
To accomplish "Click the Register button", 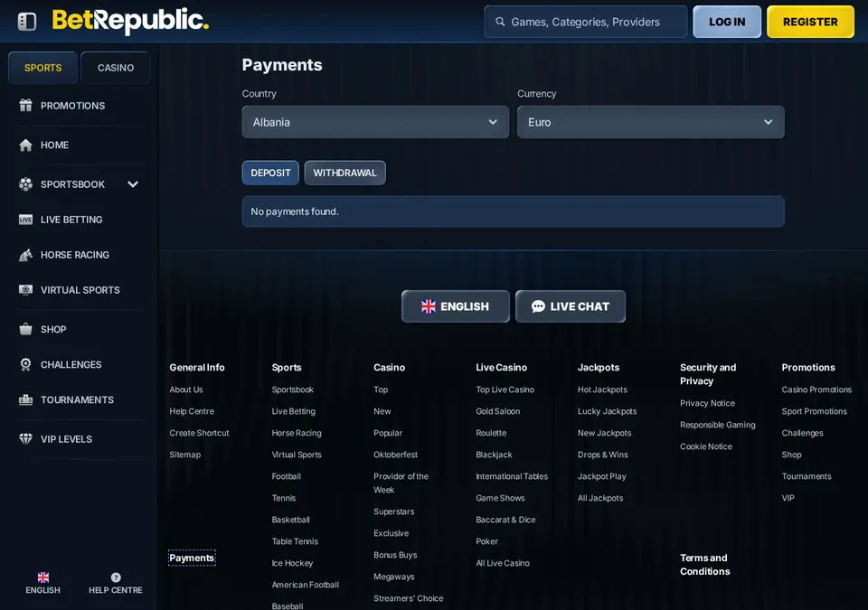I will (810, 22).
